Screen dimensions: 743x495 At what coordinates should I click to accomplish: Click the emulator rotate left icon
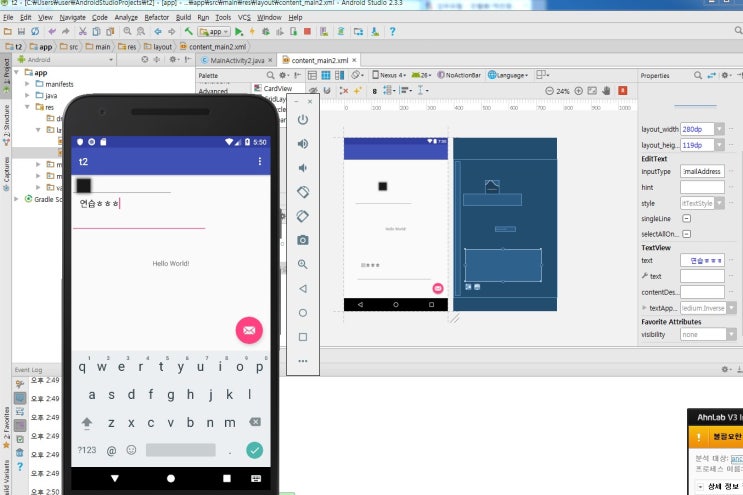[303, 192]
